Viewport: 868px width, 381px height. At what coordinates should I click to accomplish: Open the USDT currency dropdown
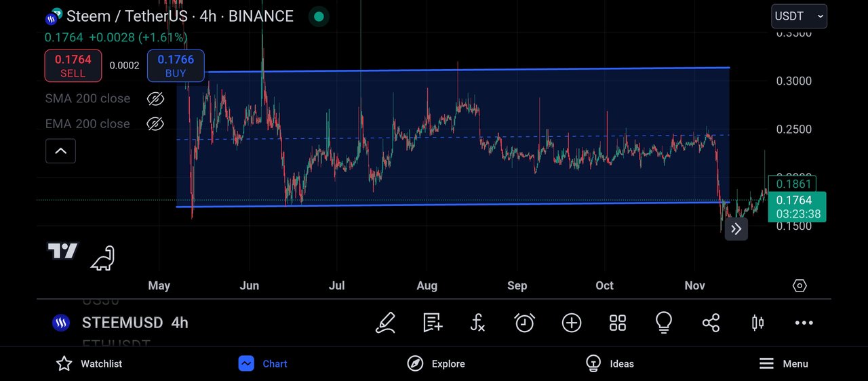799,16
